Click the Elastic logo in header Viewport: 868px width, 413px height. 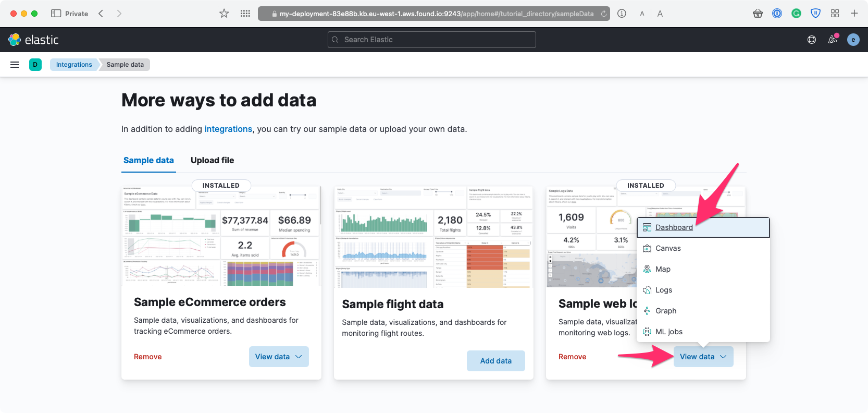33,40
